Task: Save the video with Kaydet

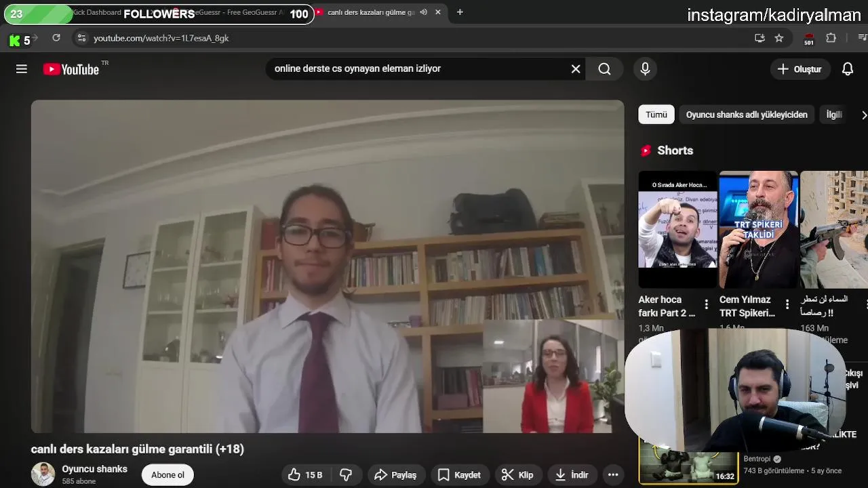Action: pyautogui.click(x=460, y=475)
